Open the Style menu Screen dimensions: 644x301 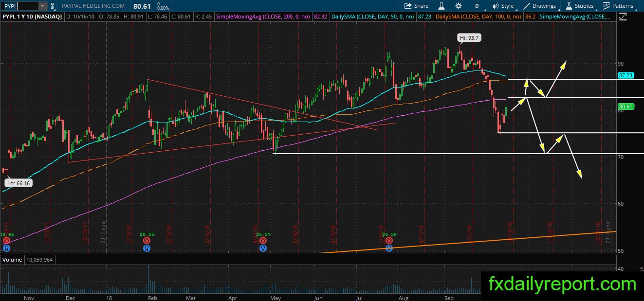[x=503, y=6]
